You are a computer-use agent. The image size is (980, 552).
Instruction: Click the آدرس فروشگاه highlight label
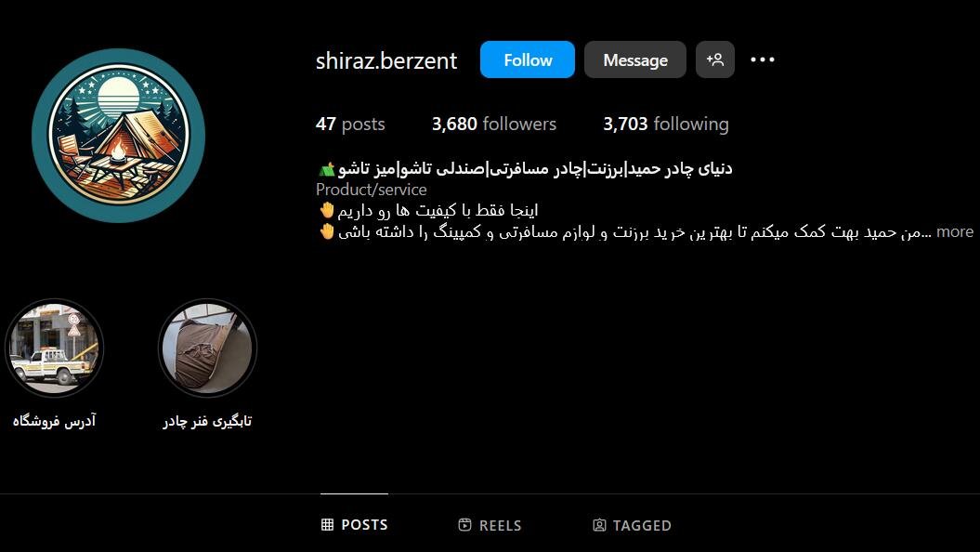pyautogui.click(x=55, y=421)
